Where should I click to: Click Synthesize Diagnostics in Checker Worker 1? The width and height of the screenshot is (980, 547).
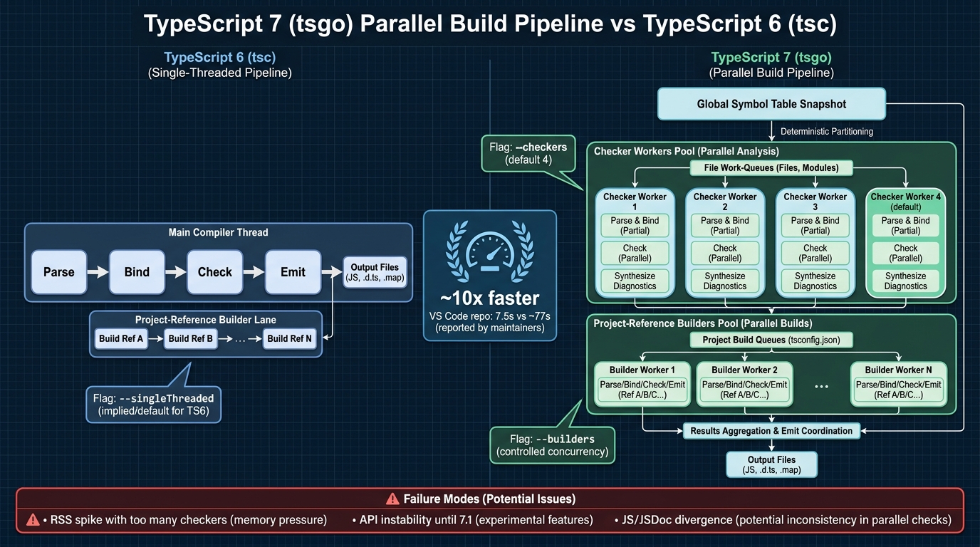pyautogui.click(x=635, y=281)
